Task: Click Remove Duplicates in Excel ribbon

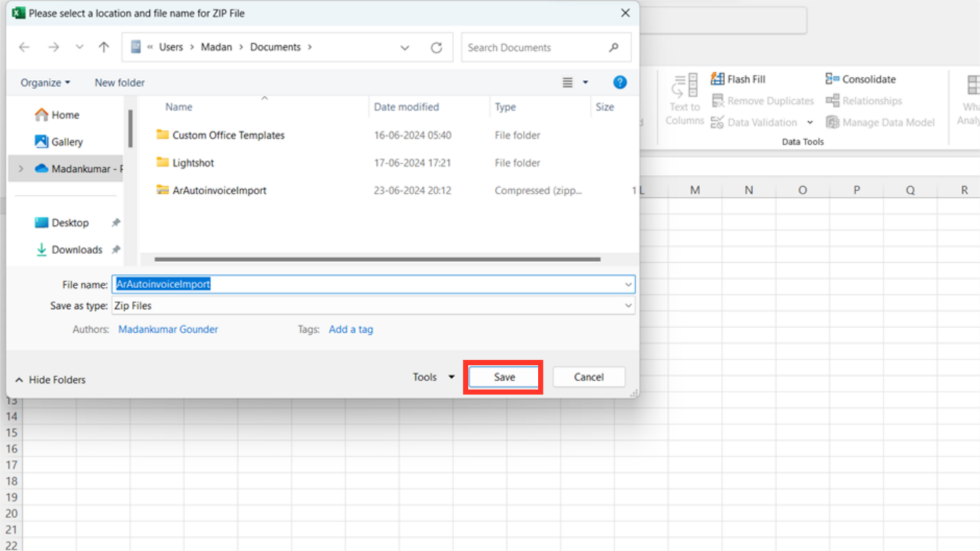Action: [x=762, y=101]
